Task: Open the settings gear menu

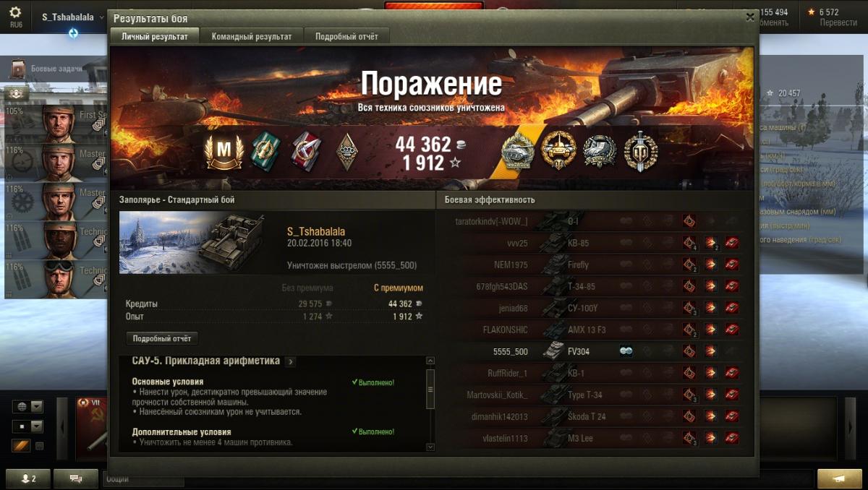Action: pos(15,12)
